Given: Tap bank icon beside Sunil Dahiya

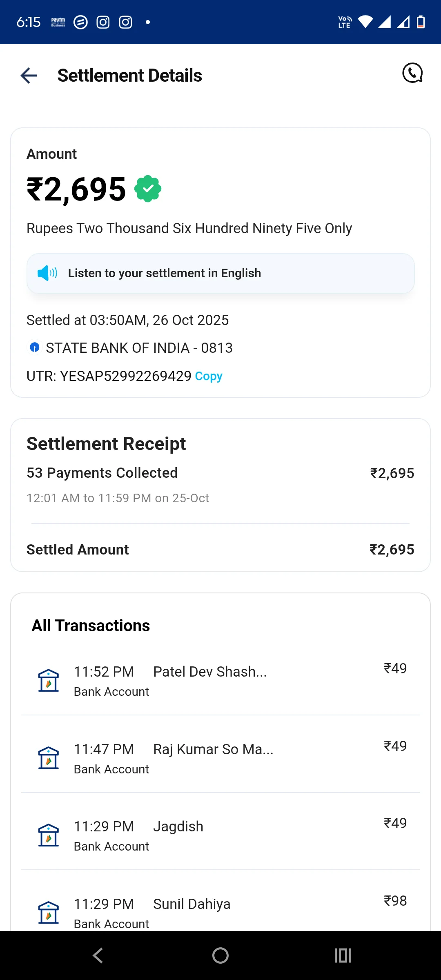Looking at the screenshot, I should point(49,912).
